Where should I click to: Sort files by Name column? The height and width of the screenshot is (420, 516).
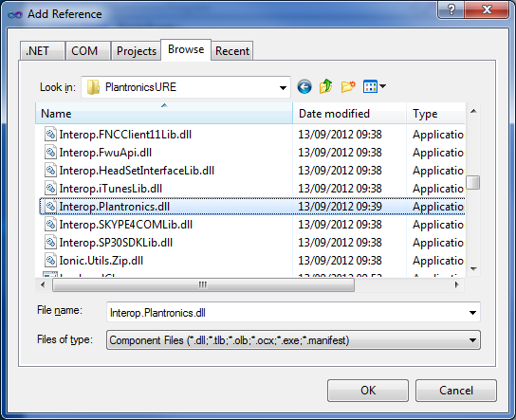click(164, 114)
